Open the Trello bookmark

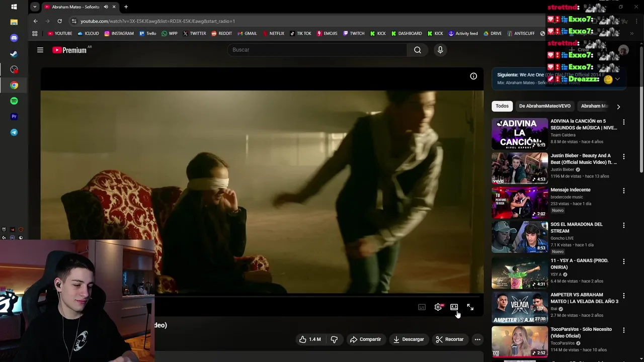[147, 34]
